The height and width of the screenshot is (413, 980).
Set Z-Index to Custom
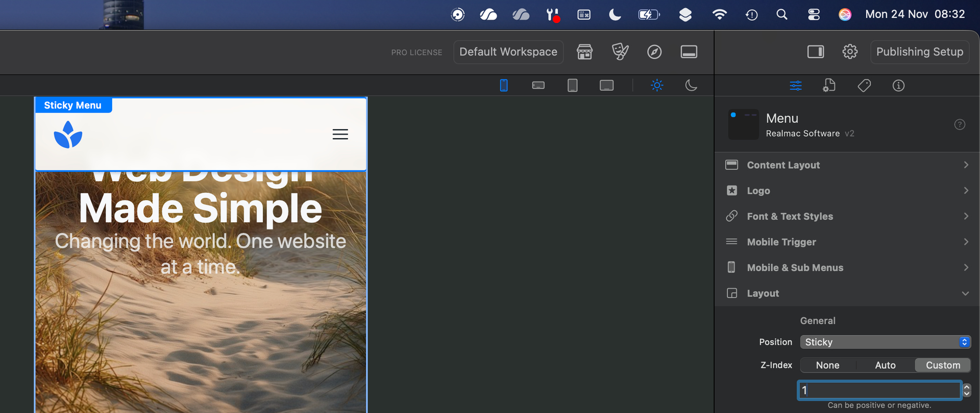[943, 365]
